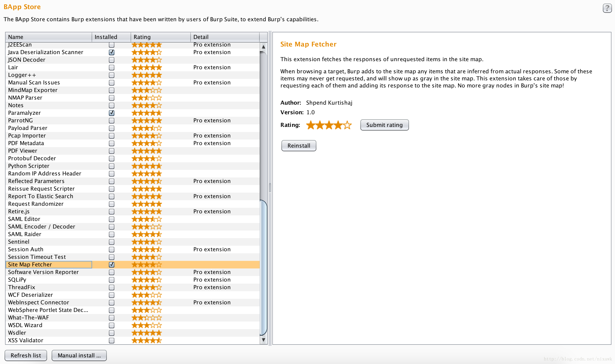This screenshot has height=364, width=615.
Task: Select the Lair extension row
Action: click(133, 67)
